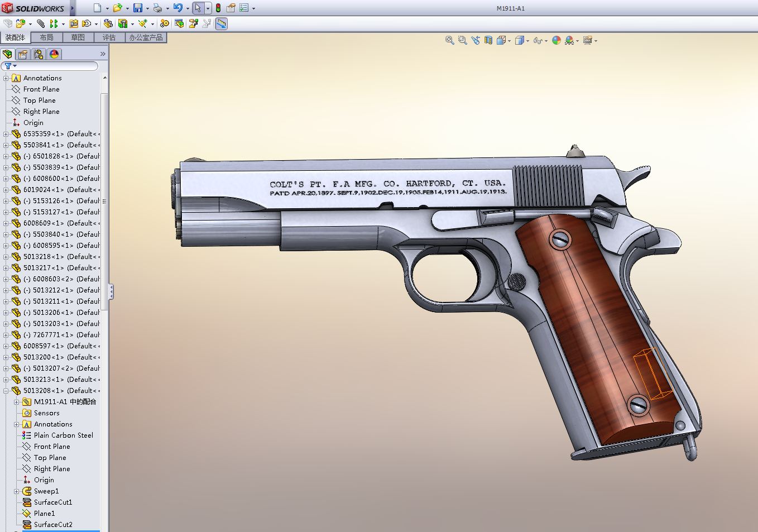Open the FeatureManager design tree tab
The image size is (758, 532).
[x=8, y=54]
